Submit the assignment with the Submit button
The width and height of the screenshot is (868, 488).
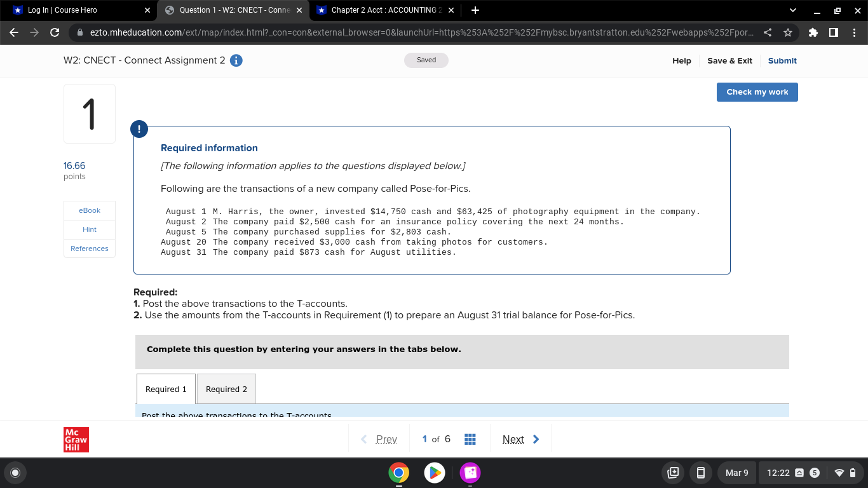(x=782, y=61)
